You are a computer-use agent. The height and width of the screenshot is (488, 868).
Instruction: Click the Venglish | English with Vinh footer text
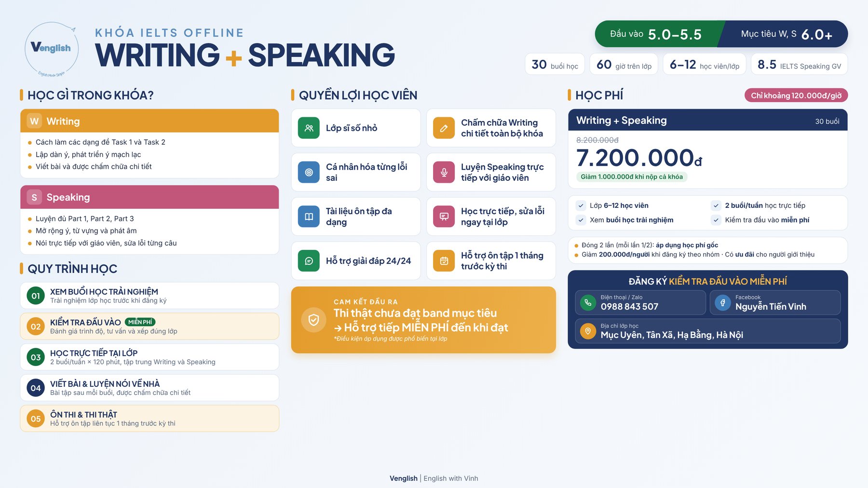434,478
